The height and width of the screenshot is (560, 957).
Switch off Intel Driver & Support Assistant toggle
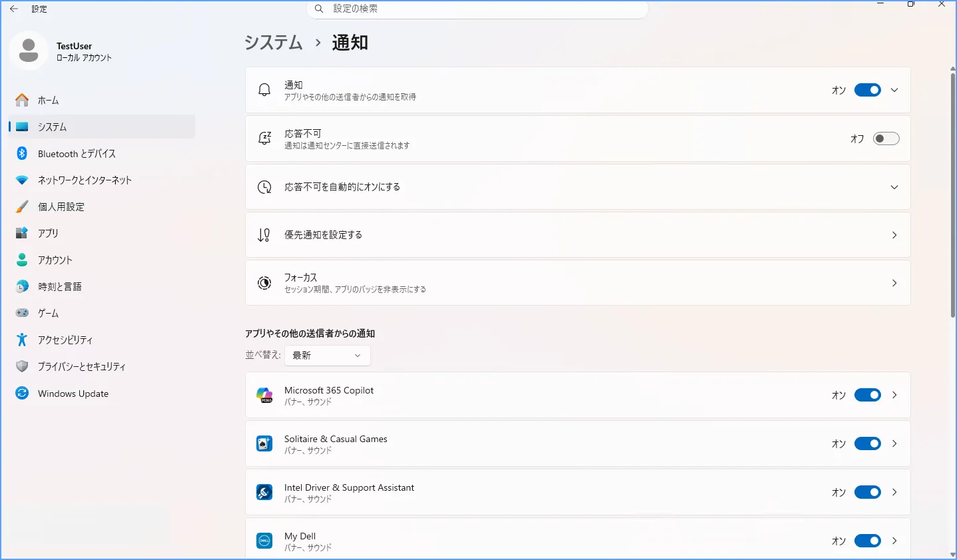tap(868, 492)
